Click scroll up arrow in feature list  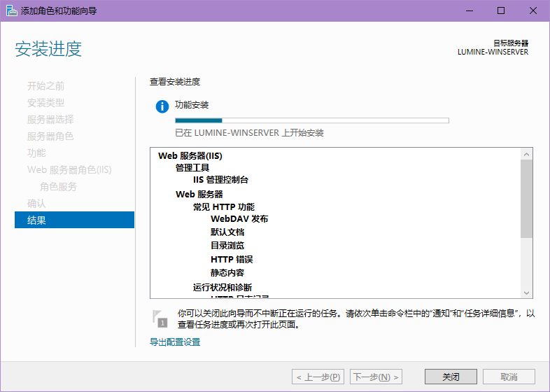click(527, 153)
